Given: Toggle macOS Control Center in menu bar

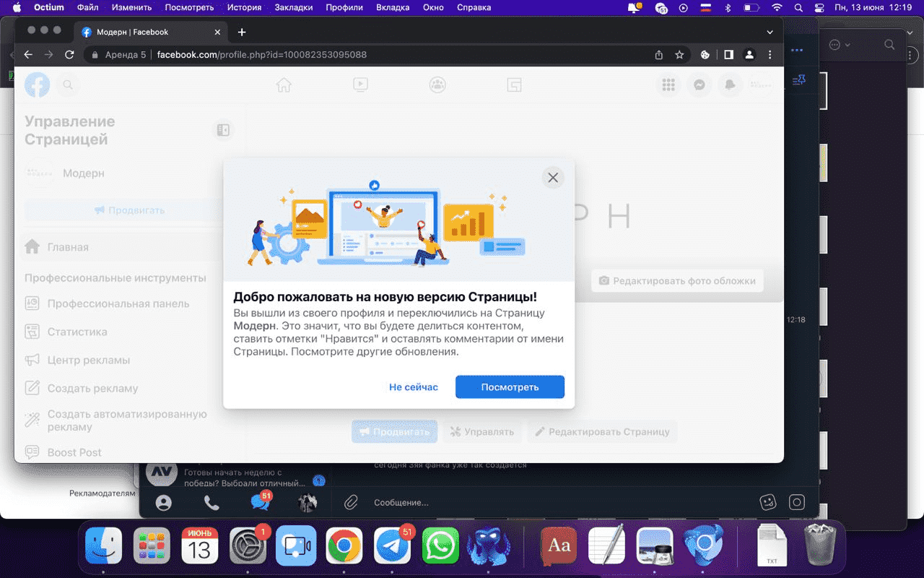Looking at the screenshot, I should click(x=819, y=8).
